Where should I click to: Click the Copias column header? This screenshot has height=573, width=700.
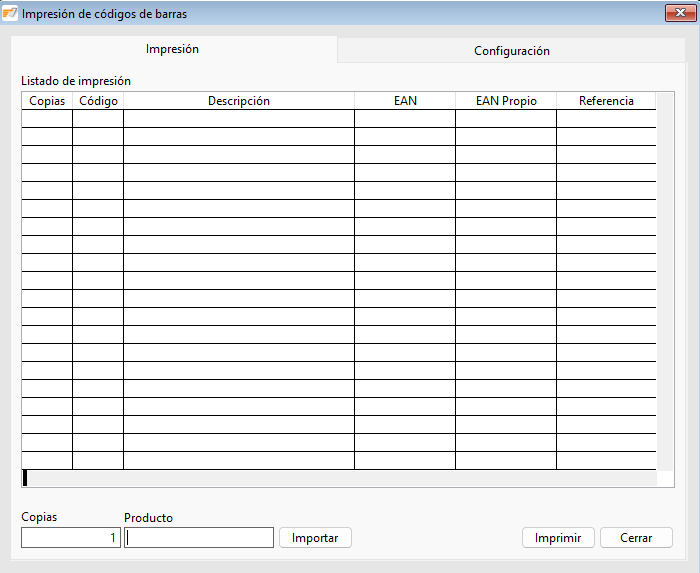(x=47, y=101)
